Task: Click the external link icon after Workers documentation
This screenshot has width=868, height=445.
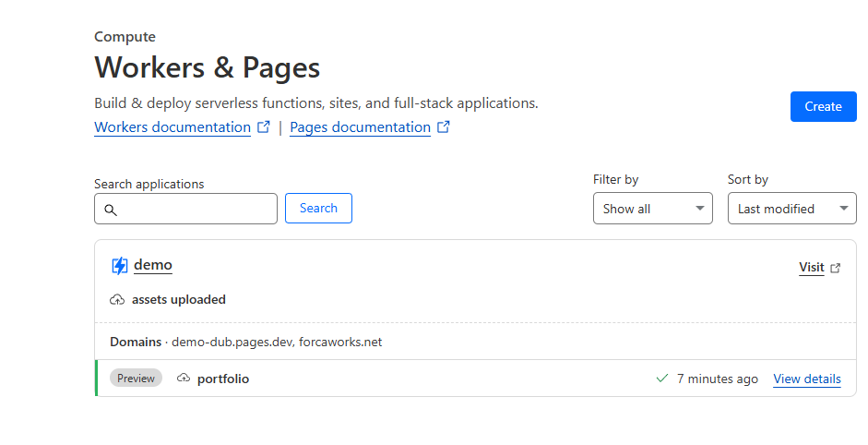Action: point(264,126)
